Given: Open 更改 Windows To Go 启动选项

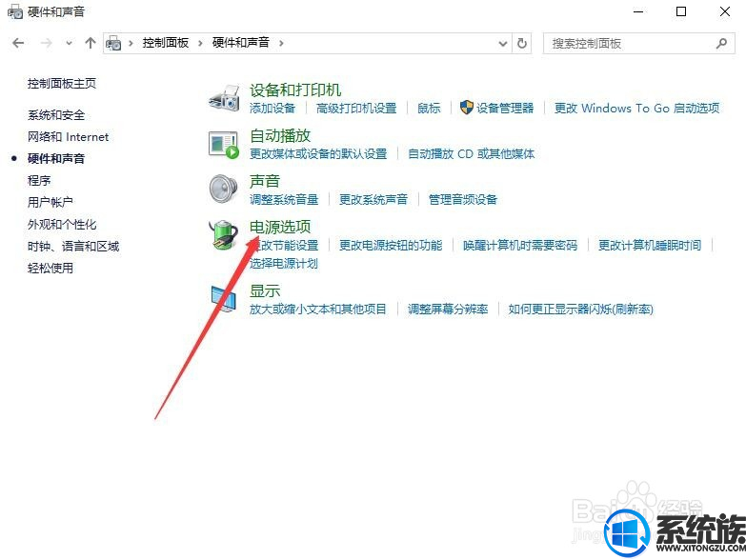Looking at the screenshot, I should coord(637,108).
